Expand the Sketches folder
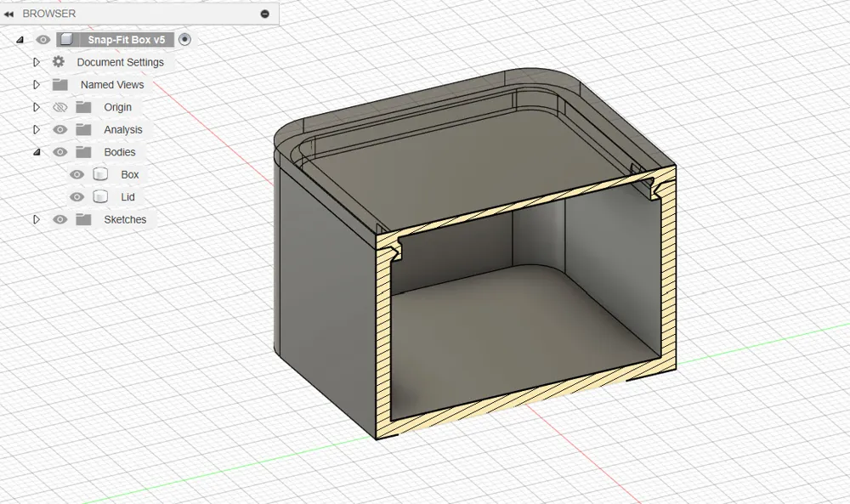 click(37, 218)
